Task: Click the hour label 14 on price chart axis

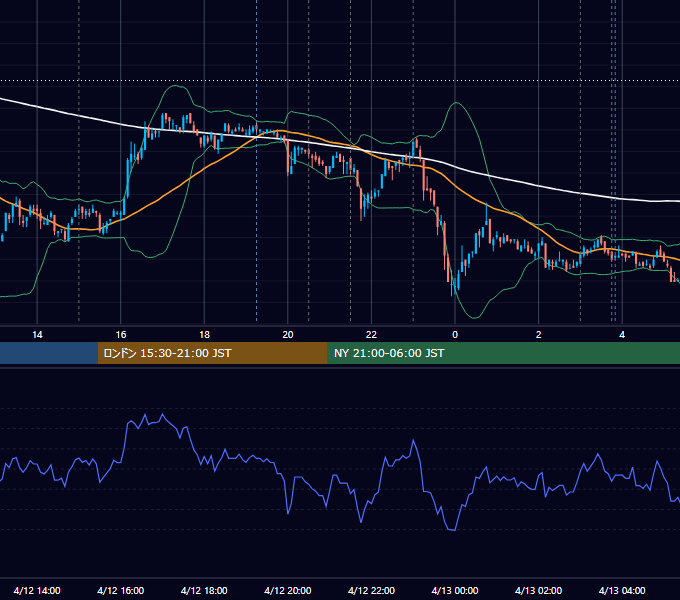Action: pyautogui.click(x=37, y=335)
